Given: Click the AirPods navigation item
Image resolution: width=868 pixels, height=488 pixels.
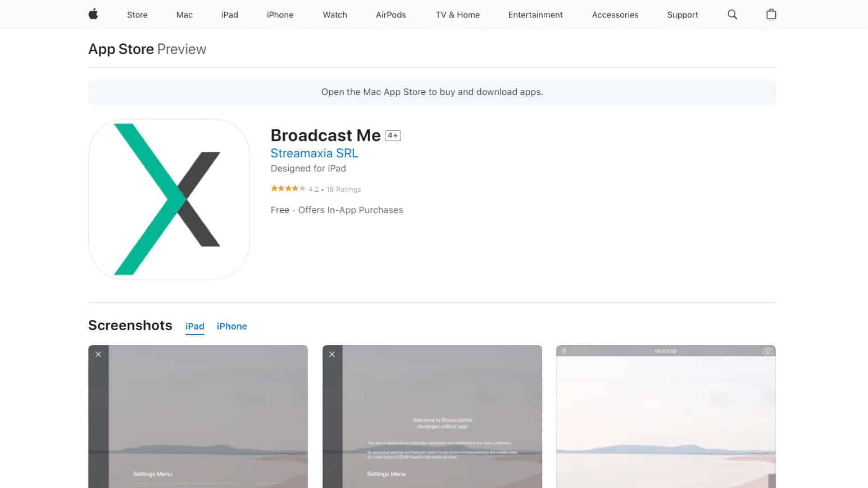Looking at the screenshot, I should click(390, 15).
